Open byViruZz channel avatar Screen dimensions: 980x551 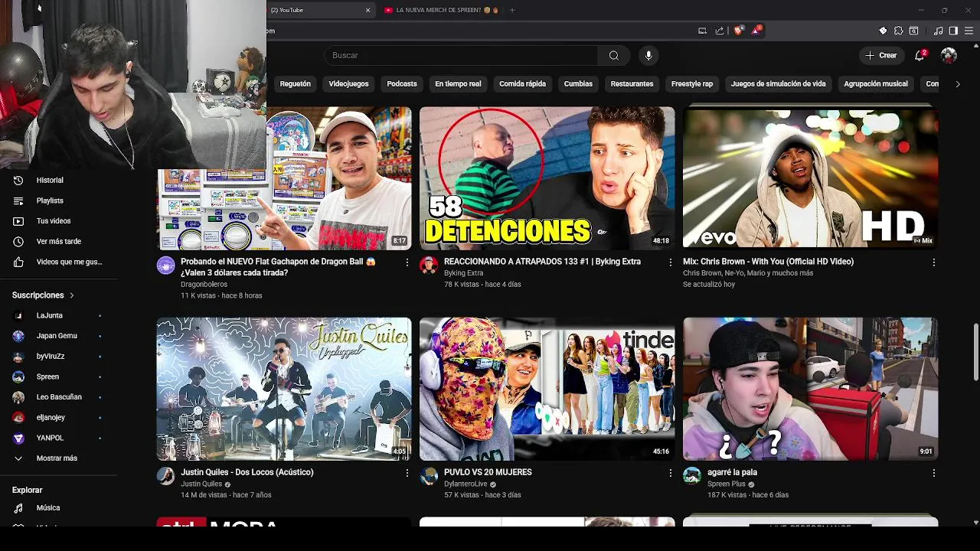click(18, 356)
